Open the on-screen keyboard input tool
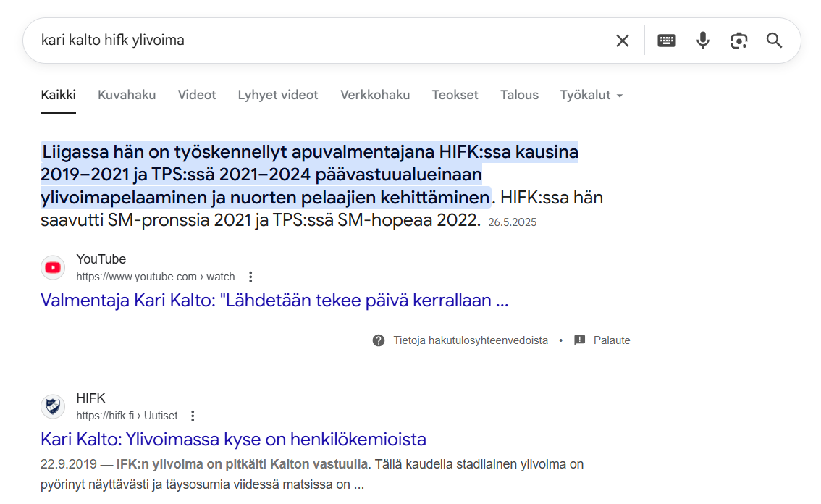This screenshot has width=821, height=504. (x=666, y=41)
